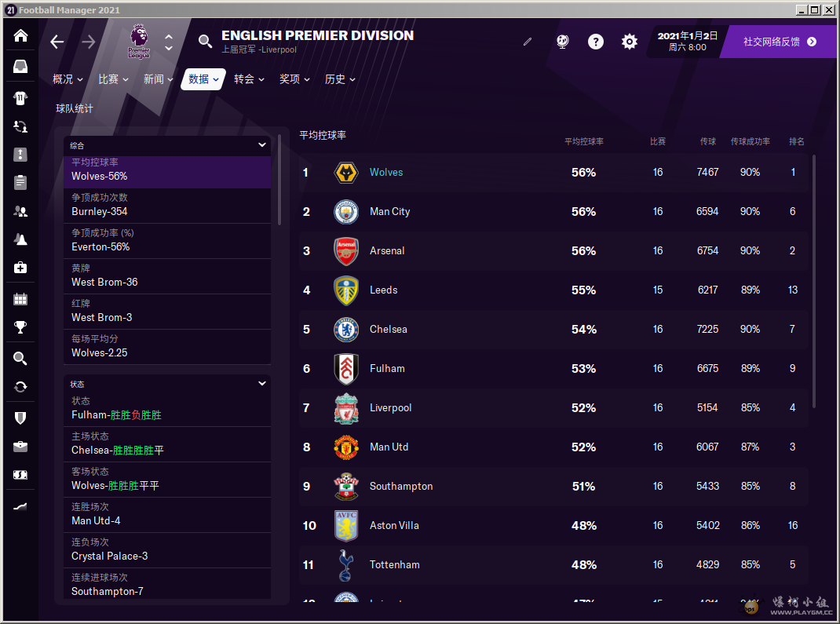Open the Medical Centre kit icon

(x=20, y=268)
